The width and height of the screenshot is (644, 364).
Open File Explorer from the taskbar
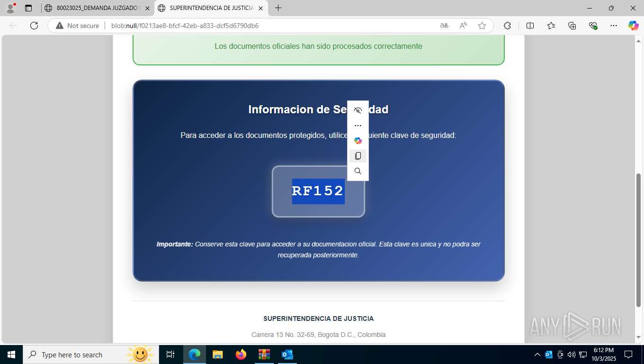(x=218, y=355)
